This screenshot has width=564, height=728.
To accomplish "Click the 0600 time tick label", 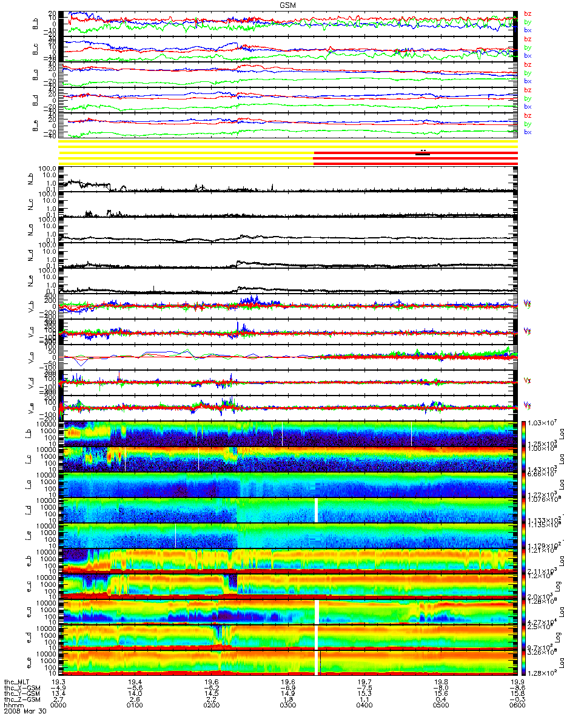I will pyautogui.click(x=517, y=706).
